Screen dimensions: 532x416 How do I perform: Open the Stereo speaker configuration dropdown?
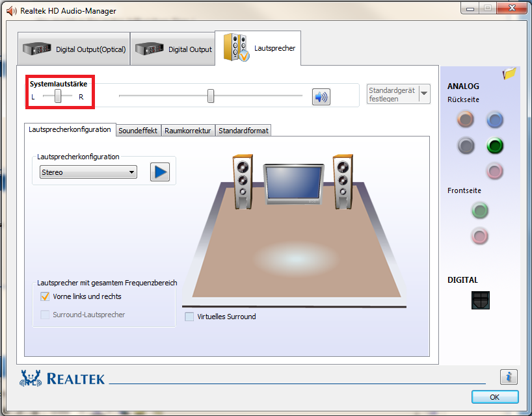88,172
